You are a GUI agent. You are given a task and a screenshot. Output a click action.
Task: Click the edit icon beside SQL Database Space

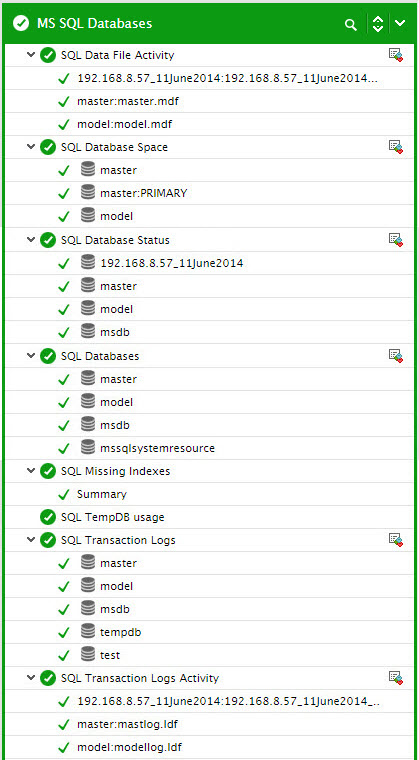tap(396, 146)
